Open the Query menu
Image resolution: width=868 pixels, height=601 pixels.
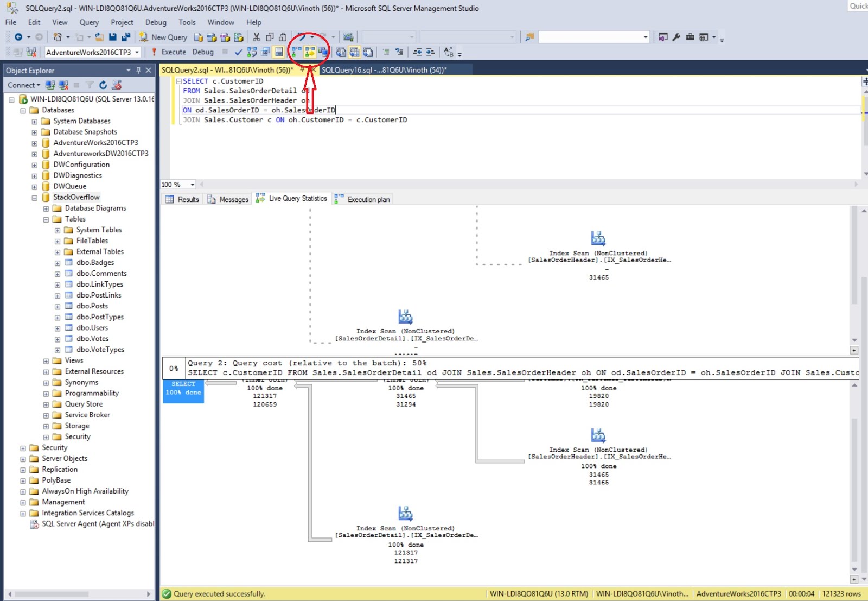[89, 22]
